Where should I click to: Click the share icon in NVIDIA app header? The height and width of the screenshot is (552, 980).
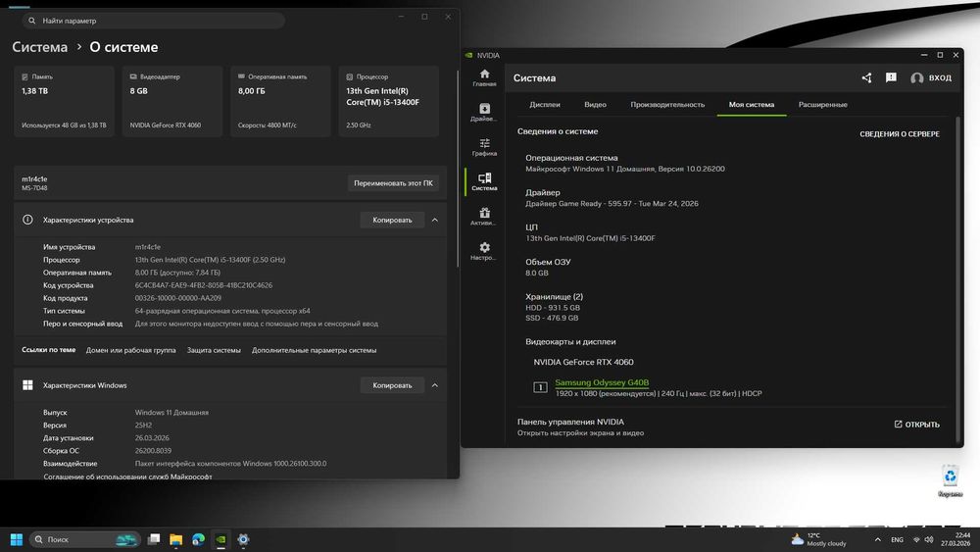pos(866,78)
